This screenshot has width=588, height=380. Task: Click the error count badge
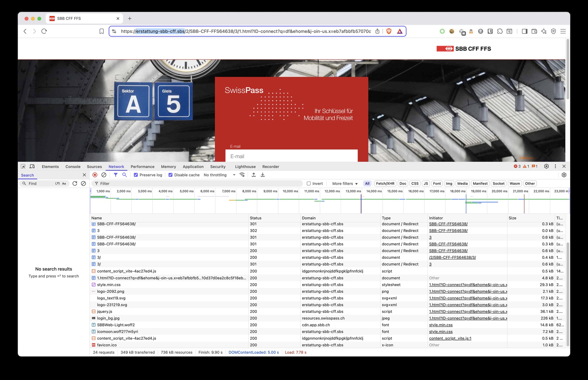[517, 166]
